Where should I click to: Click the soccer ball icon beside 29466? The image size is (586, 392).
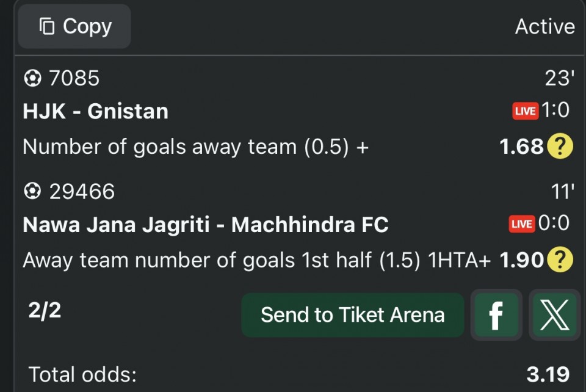[x=32, y=192]
